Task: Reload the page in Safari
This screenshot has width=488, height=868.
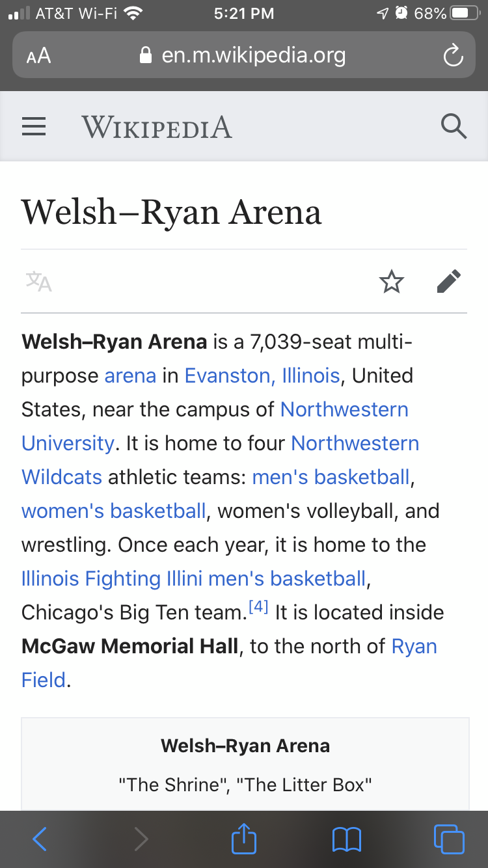Action: coord(453,56)
